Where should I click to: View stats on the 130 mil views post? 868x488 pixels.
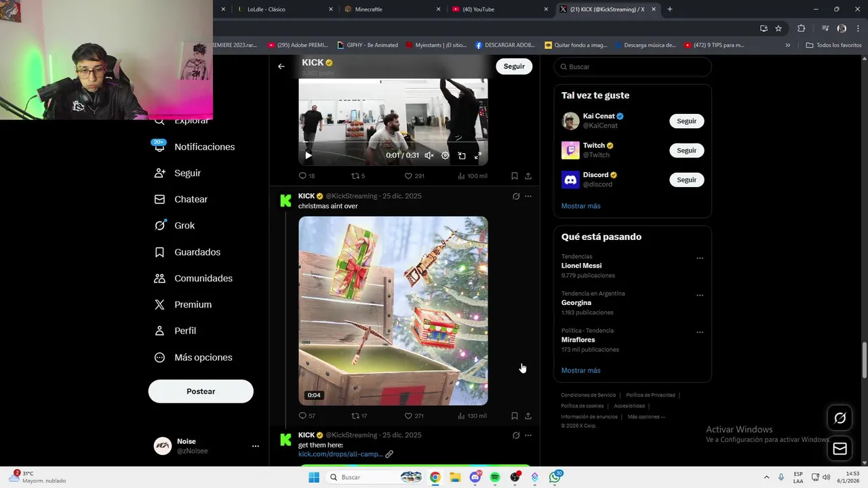[x=473, y=415]
